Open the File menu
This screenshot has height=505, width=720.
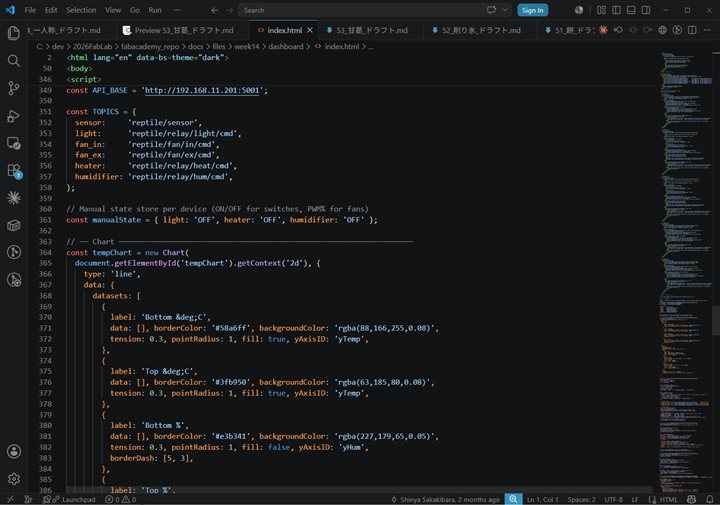tap(30, 10)
